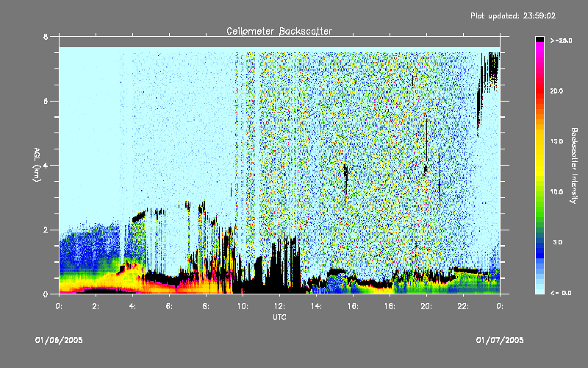Click the y-axis tick label '8'

(46, 37)
